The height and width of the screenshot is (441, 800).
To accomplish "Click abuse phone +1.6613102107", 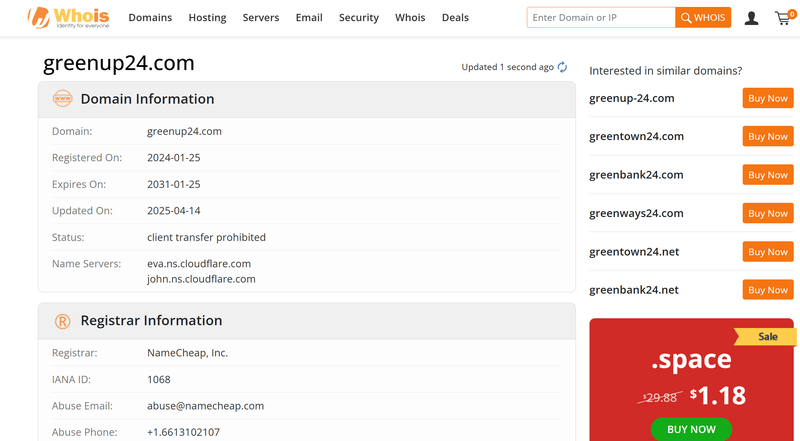I will coord(183,432).
